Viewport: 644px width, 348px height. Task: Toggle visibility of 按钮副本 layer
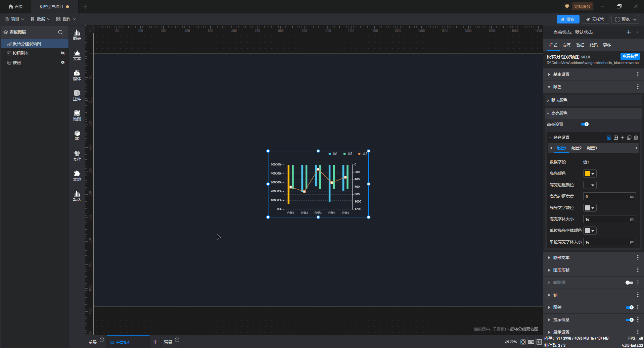coord(62,53)
